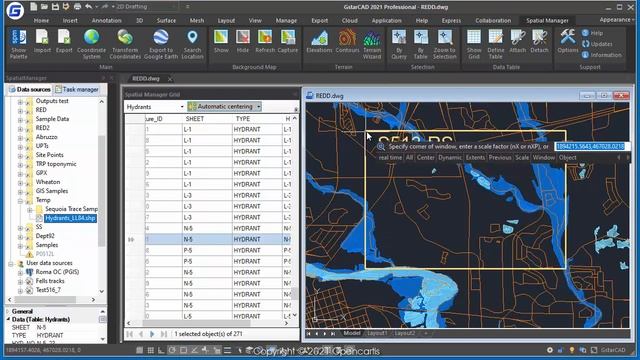Switch to the Task manager tab
This screenshot has width=640, height=360.
77,89
